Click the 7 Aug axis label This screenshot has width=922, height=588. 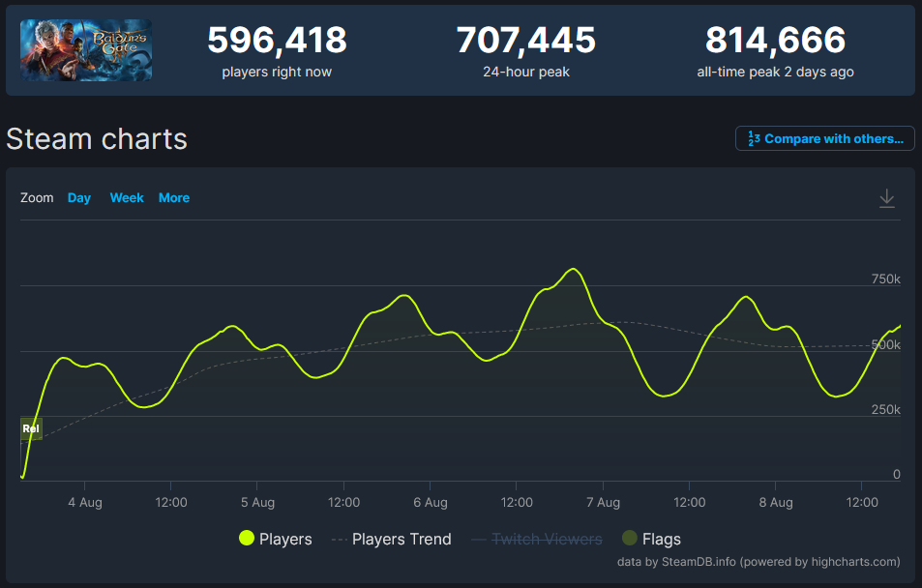[604, 503]
